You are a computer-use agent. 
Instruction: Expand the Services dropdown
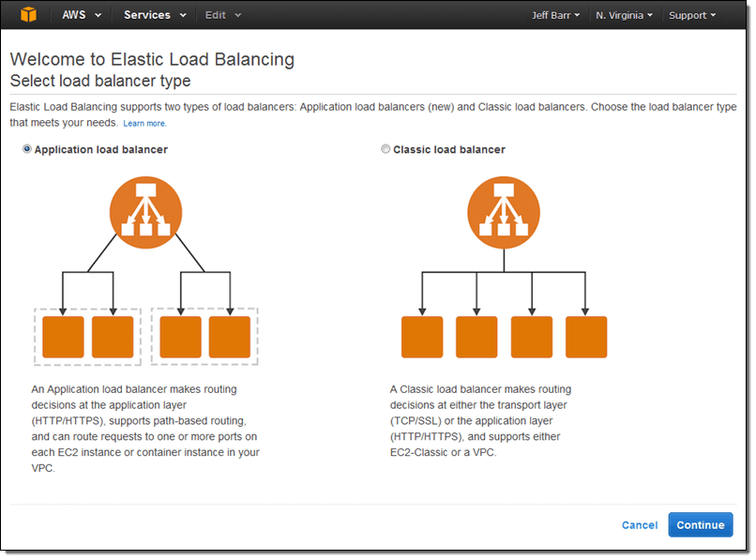coord(155,15)
